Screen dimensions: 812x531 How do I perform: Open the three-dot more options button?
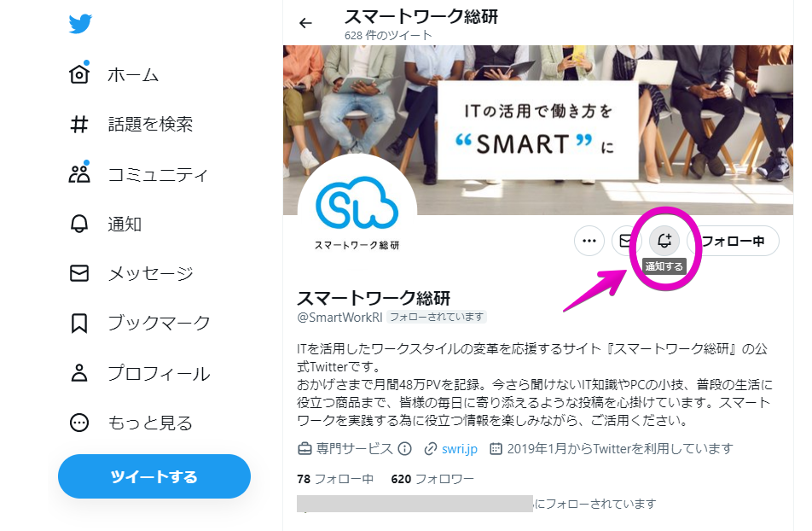pos(589,241)
